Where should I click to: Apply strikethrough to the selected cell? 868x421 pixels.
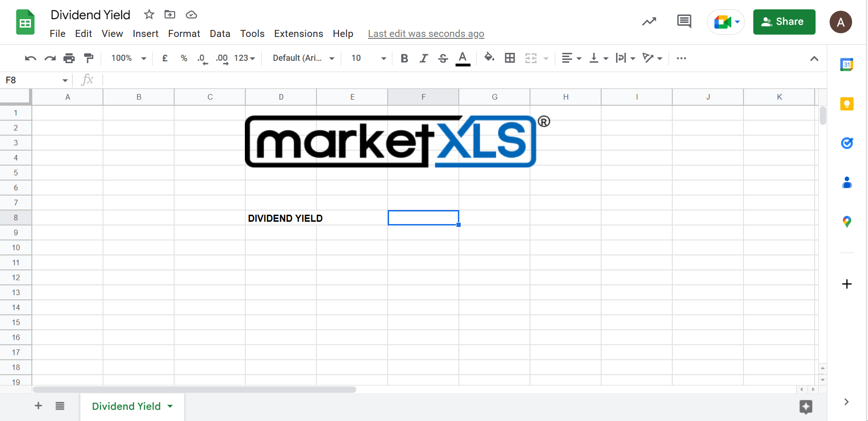[443, 58]
